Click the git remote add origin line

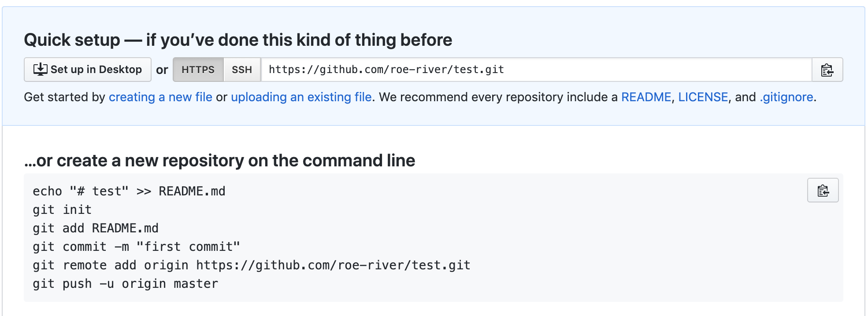pos(251,265)
